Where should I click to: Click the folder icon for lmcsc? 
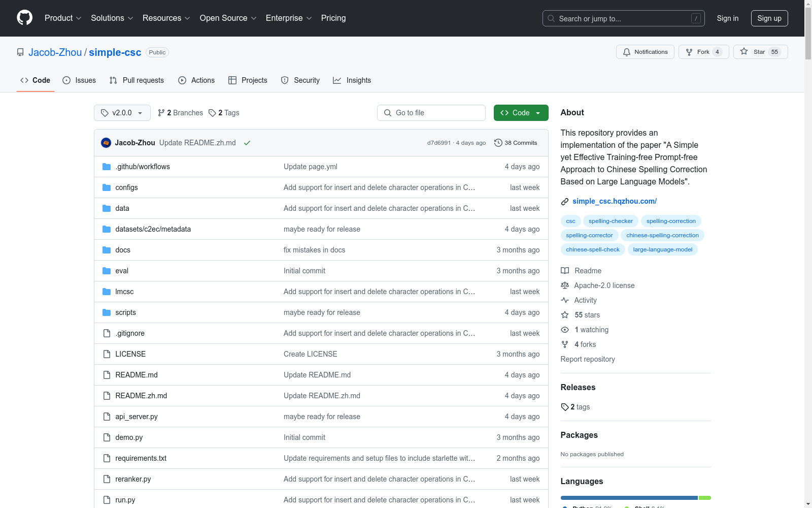107,292
